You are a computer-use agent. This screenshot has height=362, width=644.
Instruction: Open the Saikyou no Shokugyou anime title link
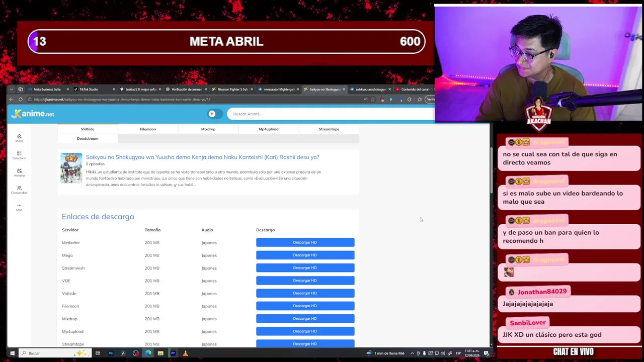click(x=202, y=157)
